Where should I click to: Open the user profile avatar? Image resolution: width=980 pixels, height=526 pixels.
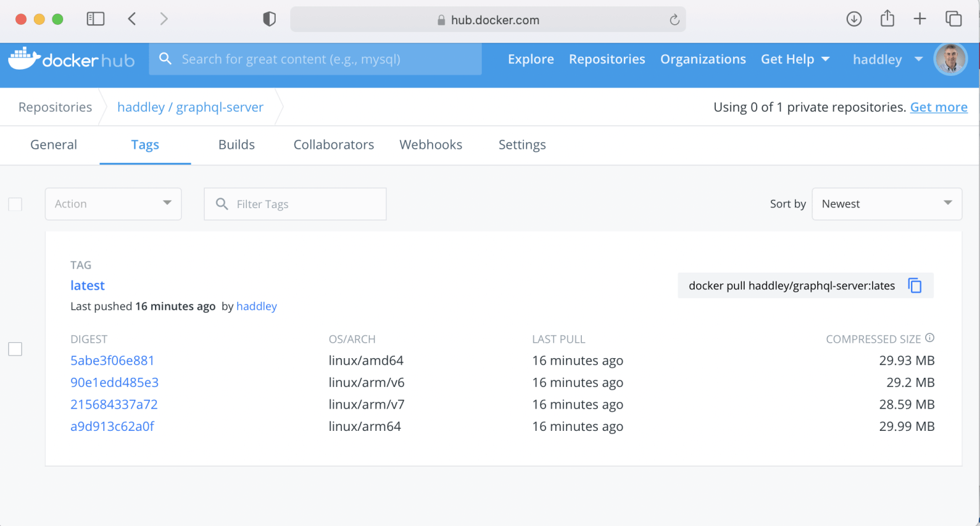pyautogui.click(x=950, y=59)
